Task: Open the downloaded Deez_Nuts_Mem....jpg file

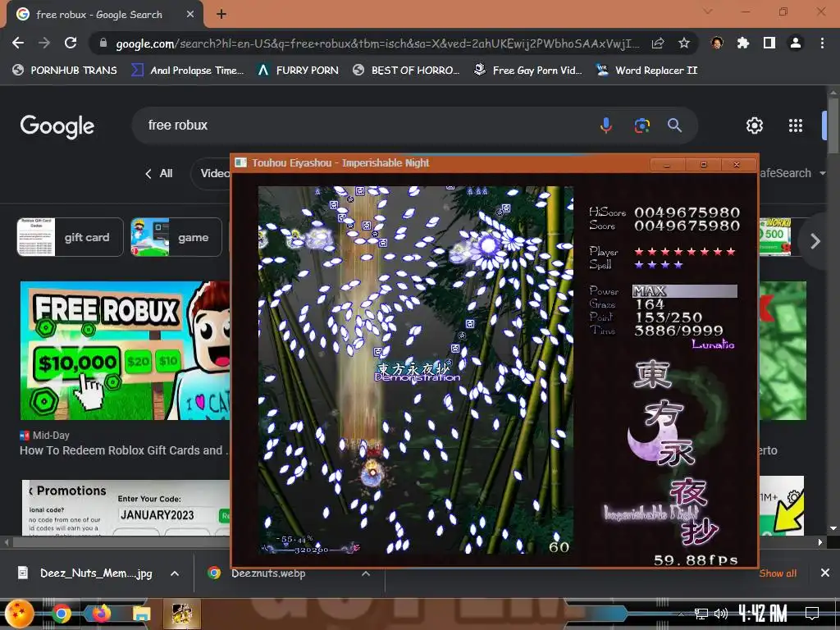Action: tap(87, 573)
